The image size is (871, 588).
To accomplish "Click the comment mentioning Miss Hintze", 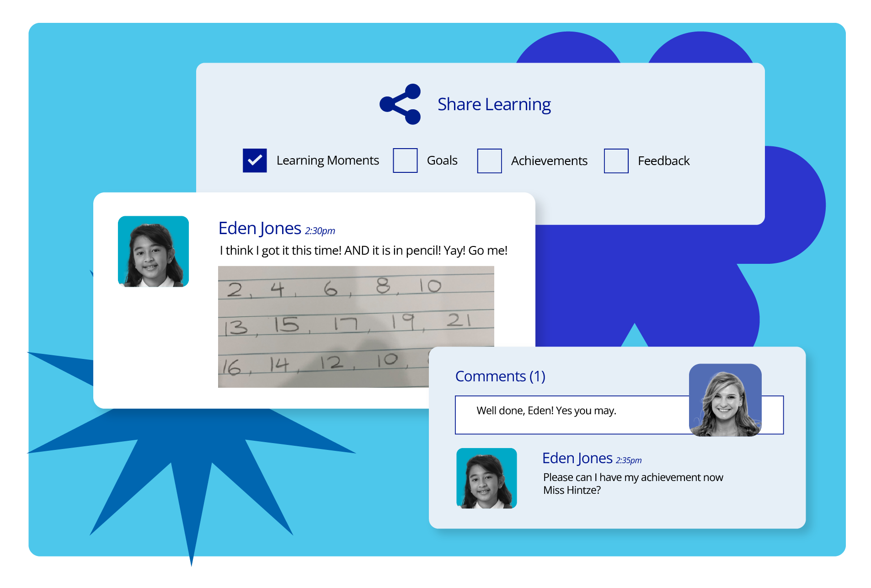I will click(633, 484).
